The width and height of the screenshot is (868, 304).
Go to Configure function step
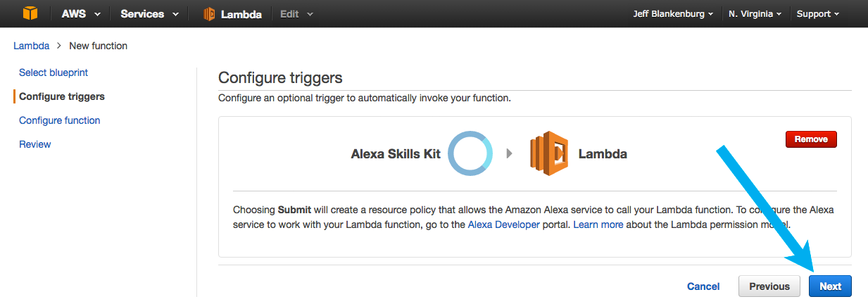60,120
